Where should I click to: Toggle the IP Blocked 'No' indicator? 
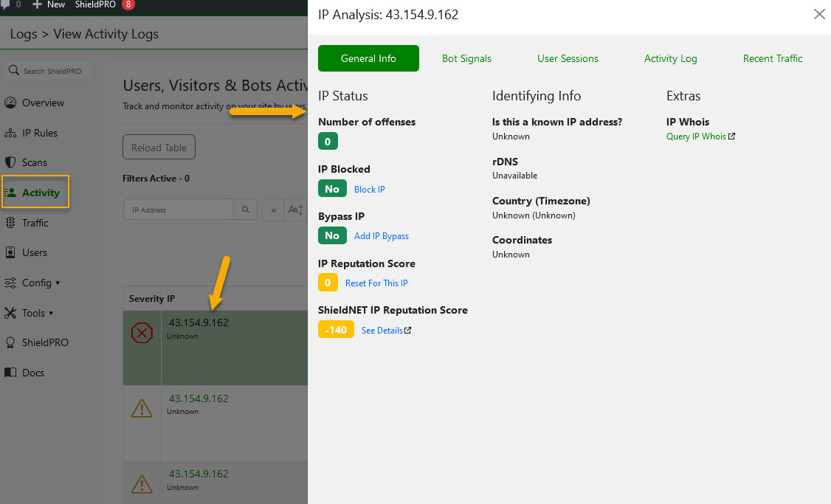point(332,188)
